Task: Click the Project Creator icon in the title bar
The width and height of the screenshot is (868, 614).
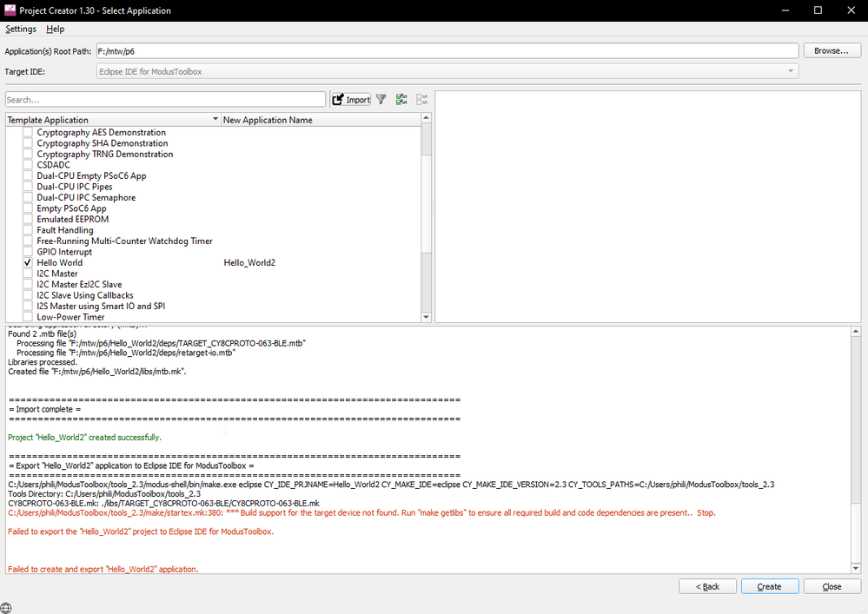Action: tap(9, 10)
